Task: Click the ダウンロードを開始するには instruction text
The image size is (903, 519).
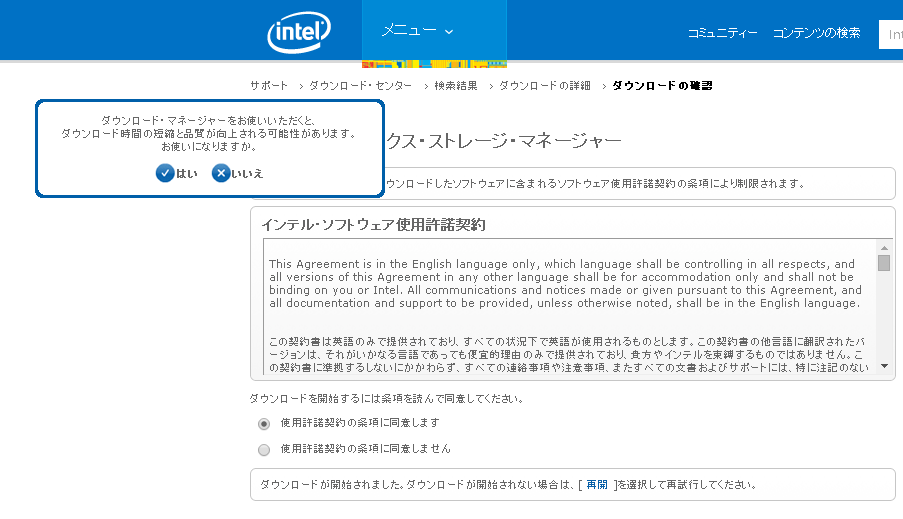Action: [x=386, y=399]
